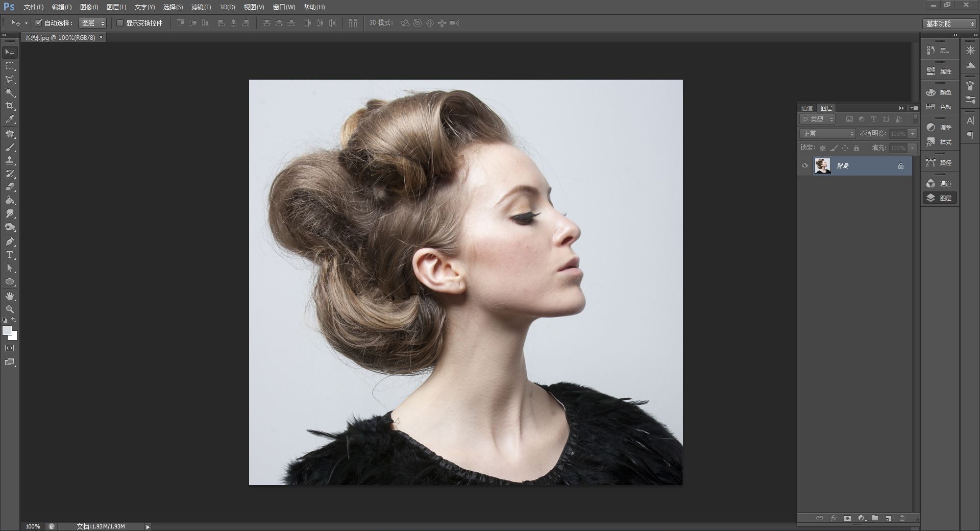980x531 pixels.
Task: Select the Crop tool
Action: 10,106
